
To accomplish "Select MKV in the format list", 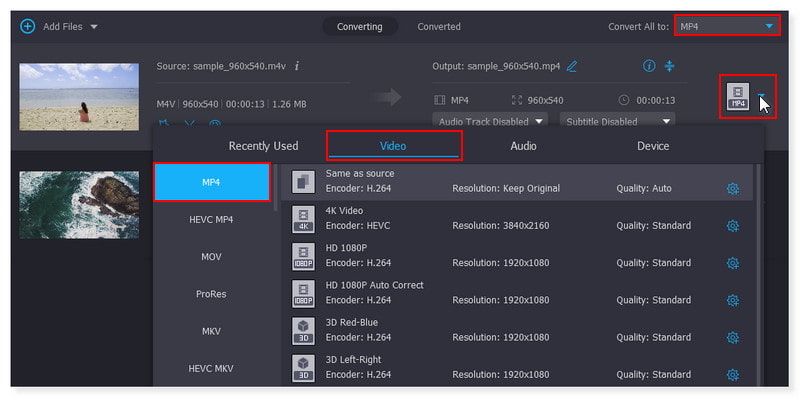I will pyautogui.click(x=212, y=331).
